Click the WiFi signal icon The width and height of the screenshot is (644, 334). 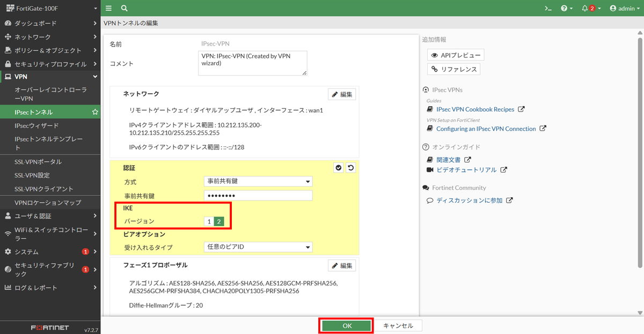[x=8, y=234]
